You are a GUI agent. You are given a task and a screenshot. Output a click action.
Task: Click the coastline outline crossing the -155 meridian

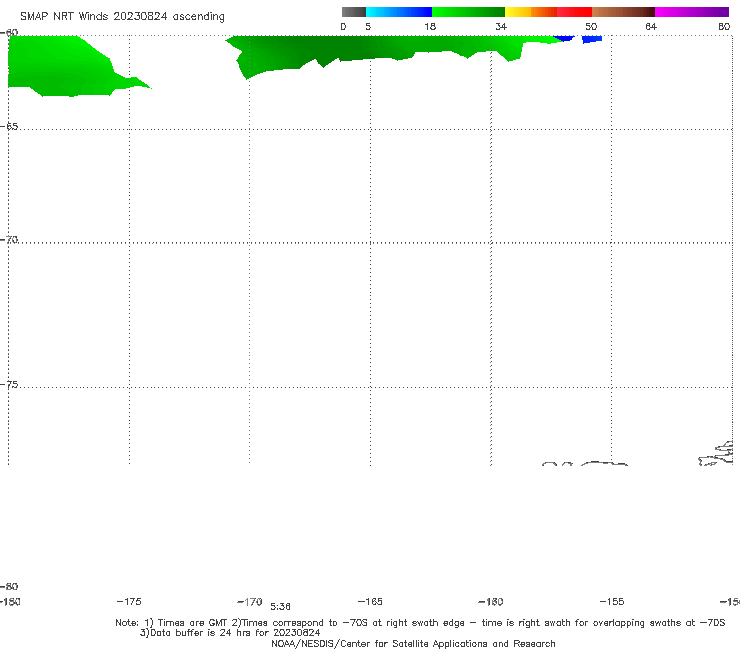click(605, 464)
